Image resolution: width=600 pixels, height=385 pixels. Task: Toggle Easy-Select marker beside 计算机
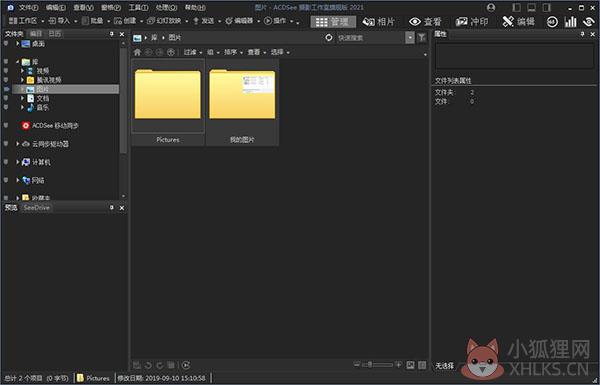pos(6,162)
